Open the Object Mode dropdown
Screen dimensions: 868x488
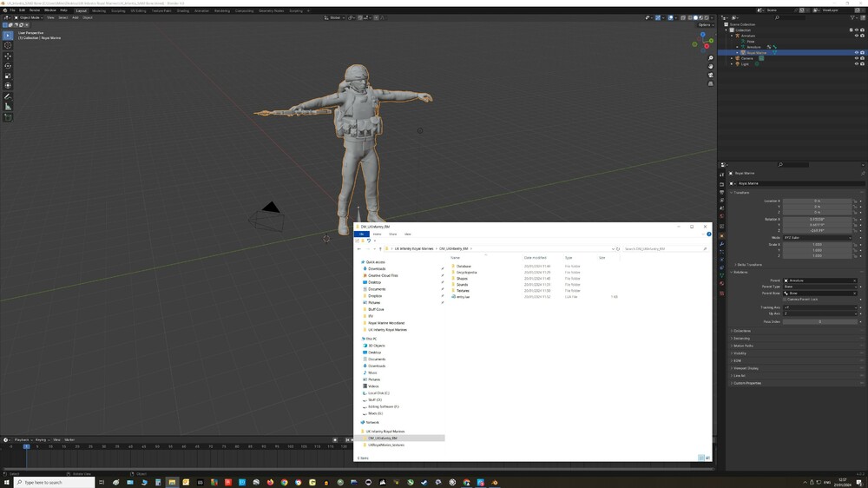pos(29,17)
